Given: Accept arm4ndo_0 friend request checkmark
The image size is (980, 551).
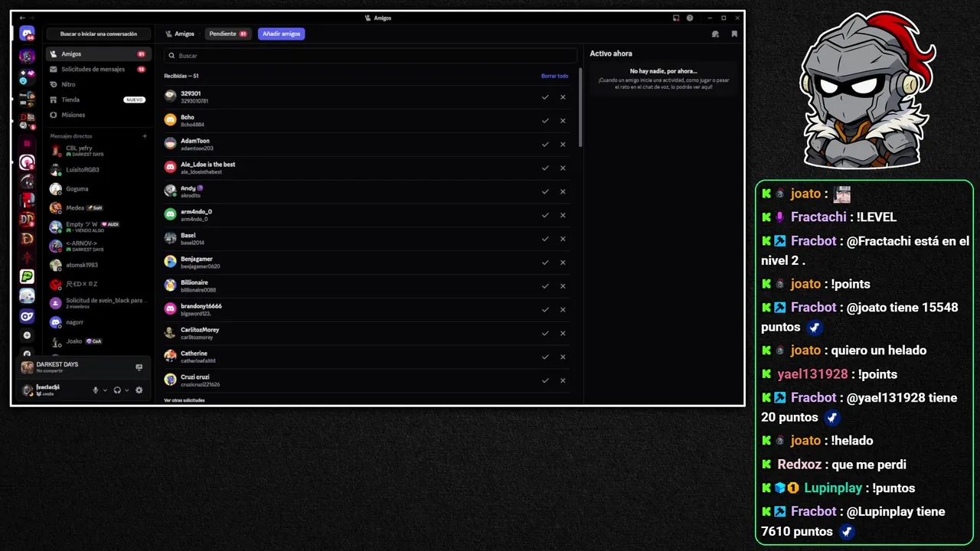Looking at the screenshot, I should (545, 215).
